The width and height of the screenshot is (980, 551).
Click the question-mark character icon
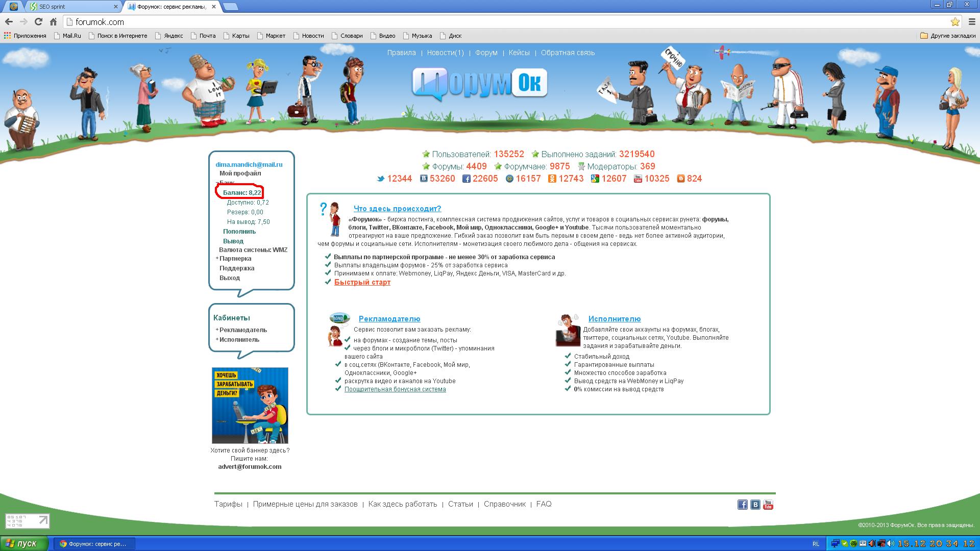[331, 219]
